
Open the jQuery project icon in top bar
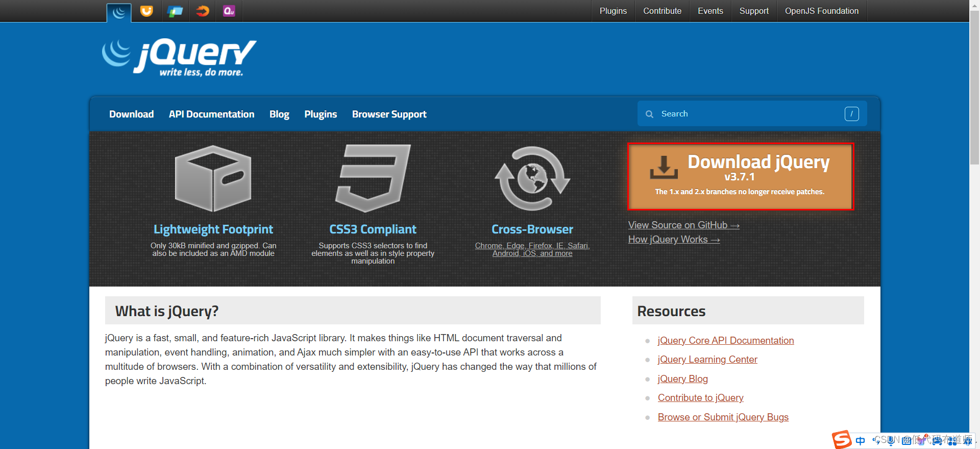(119, 12)
